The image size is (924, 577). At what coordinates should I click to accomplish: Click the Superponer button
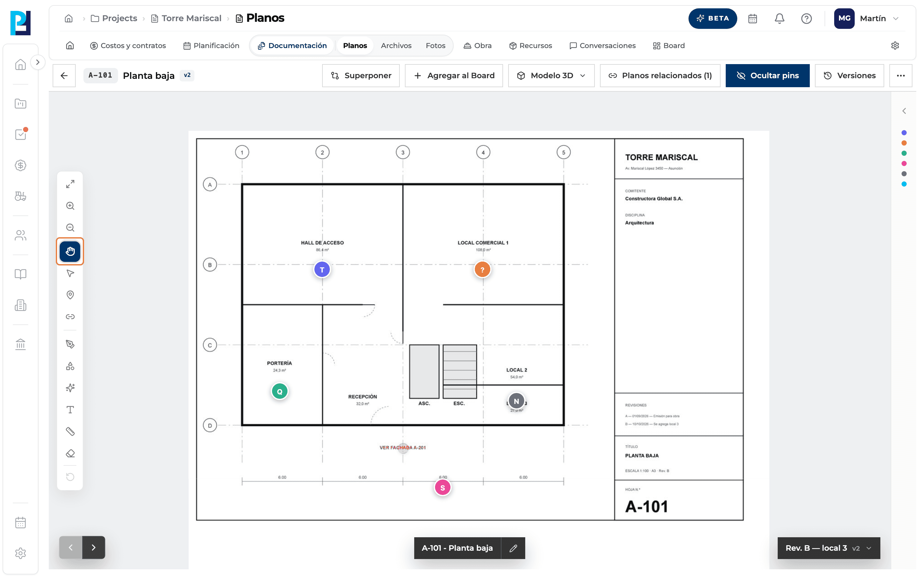[x=361, y=76]
